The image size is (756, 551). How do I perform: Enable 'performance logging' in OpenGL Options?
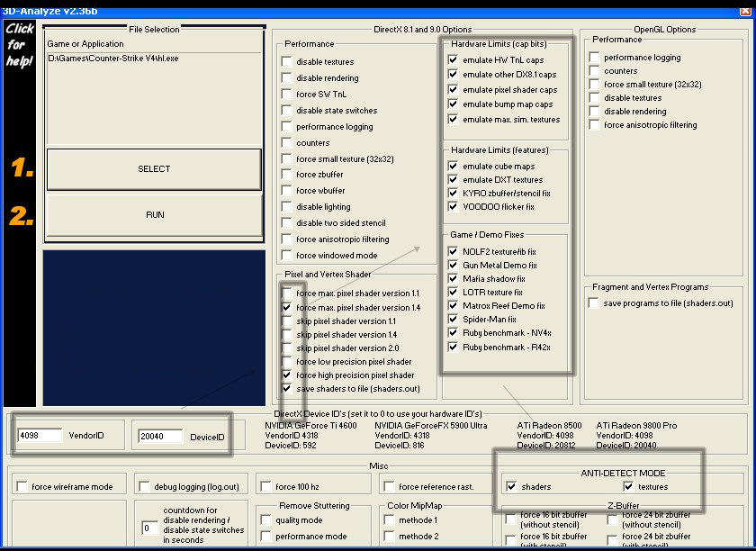[592, 56]
